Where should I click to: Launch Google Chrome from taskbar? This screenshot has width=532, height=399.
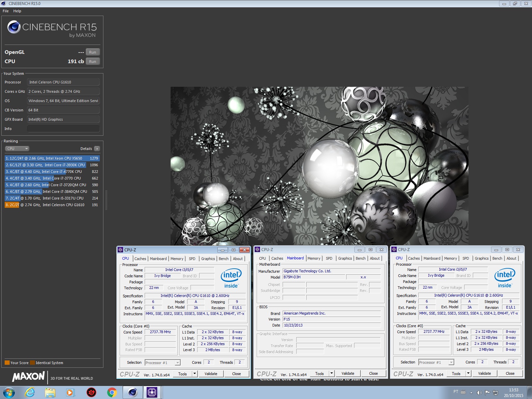coord(112,393)
